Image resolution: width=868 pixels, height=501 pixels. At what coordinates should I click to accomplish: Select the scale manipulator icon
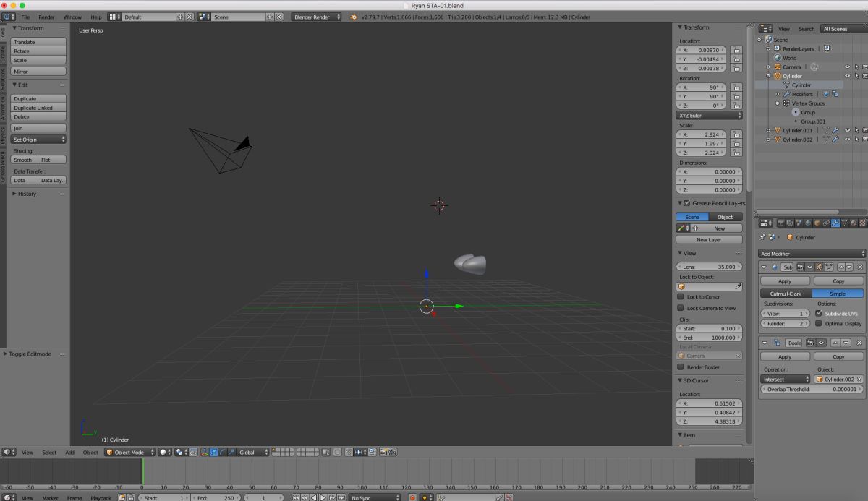click(231, 452)
